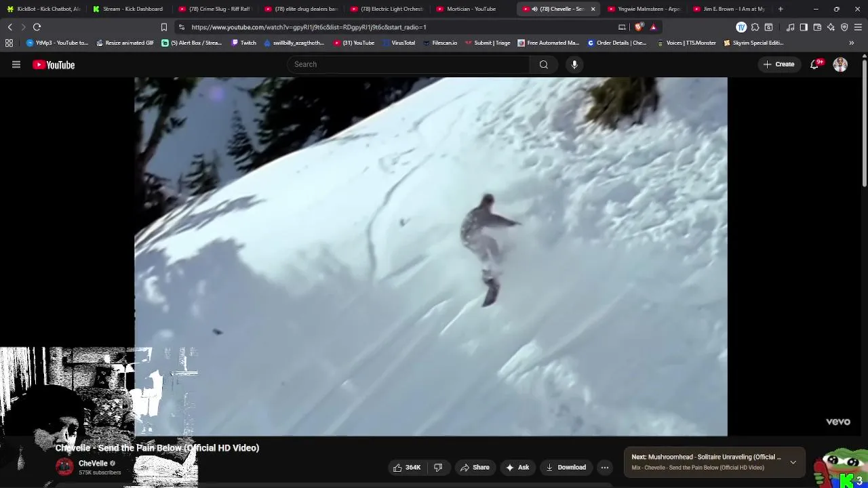Image resolution: width=868 pixels, height=488 pixels.
Task: Open the Extensions puzzle icon
Action: click(x=755, y=27)
